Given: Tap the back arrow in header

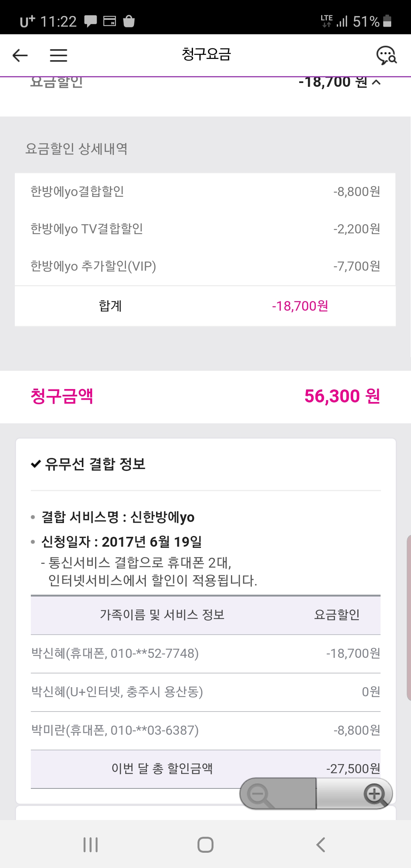Looking at the screenshot, I should (20, 56).
